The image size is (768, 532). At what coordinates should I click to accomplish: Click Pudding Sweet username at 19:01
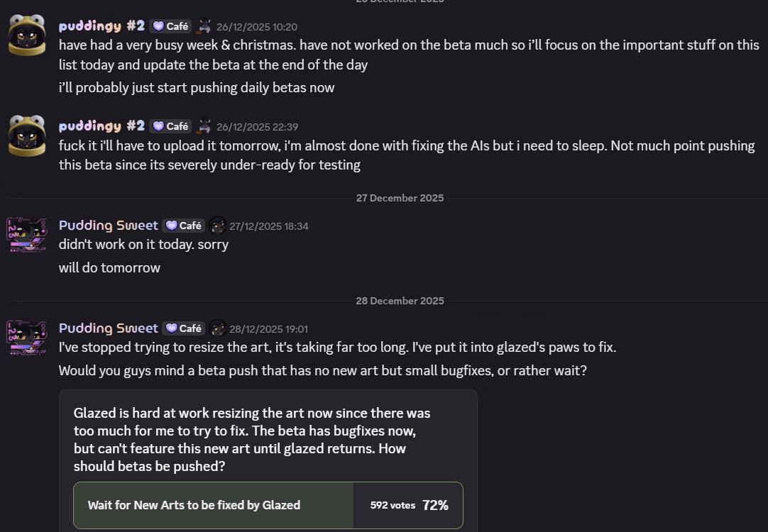click(x=108, y=328)
